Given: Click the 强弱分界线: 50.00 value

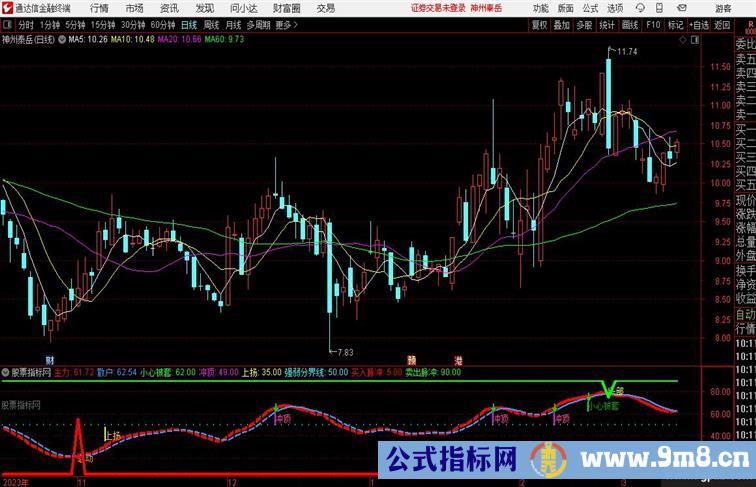Looking at the screenshot, I should pos(316,373).
